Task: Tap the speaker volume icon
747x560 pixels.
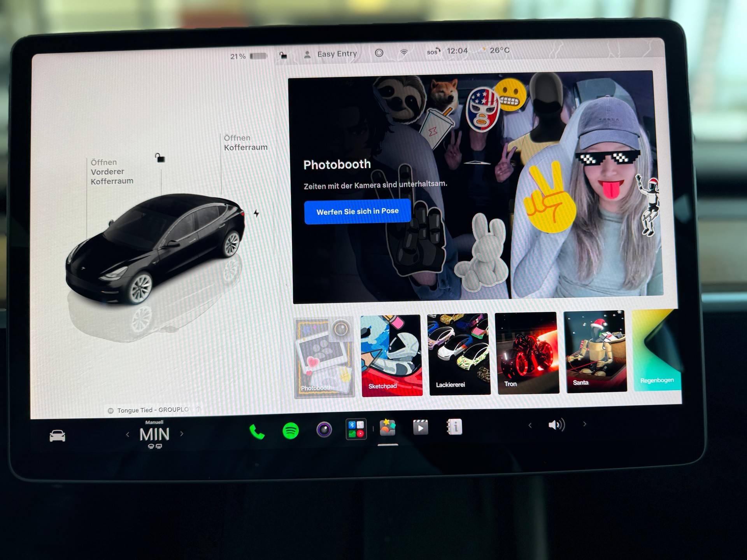Action: [x=557, y=425]
